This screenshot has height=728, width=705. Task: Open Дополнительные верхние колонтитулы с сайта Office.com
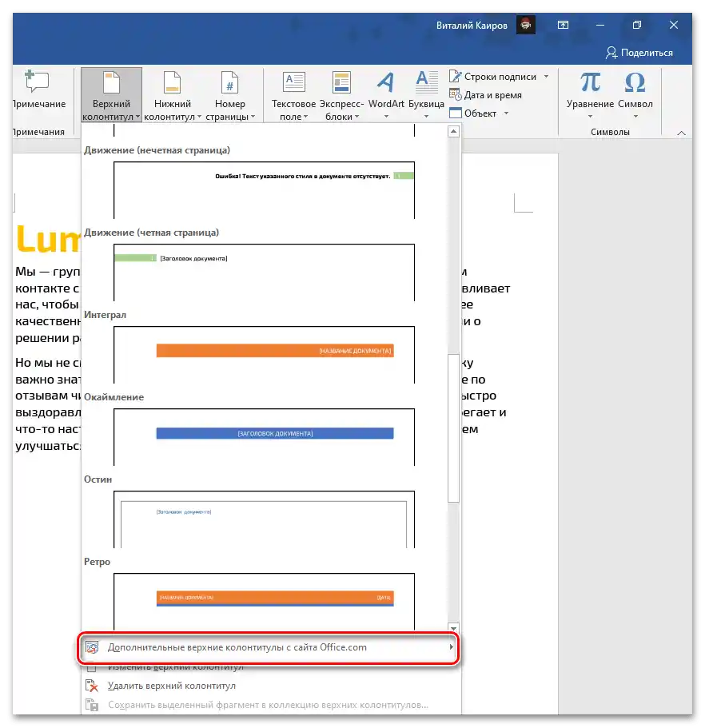(269, 647)
